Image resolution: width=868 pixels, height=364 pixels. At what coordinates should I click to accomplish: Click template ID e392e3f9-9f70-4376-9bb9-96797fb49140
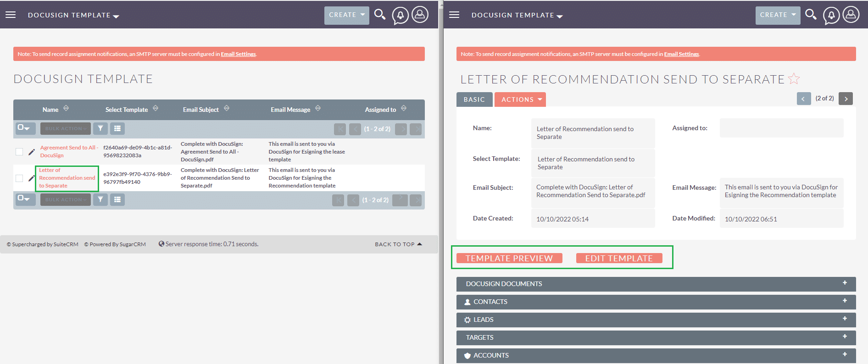[x=138, y=178]
